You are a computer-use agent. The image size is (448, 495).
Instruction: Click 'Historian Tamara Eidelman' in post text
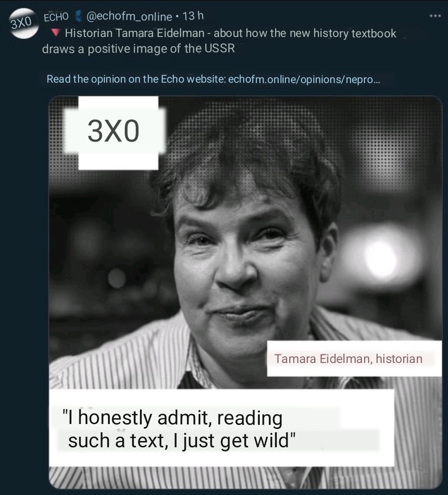pyautogui.click(x=135, y=33)
